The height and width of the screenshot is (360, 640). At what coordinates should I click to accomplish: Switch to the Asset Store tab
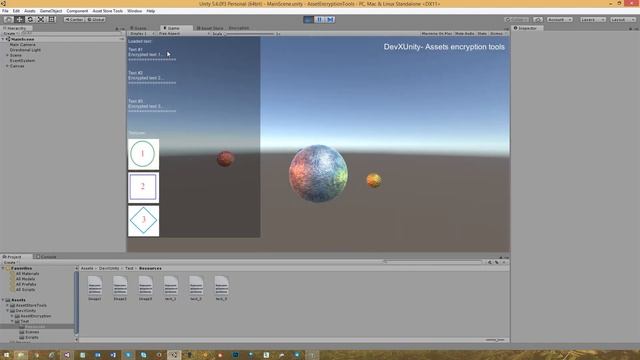pos(209,28)
